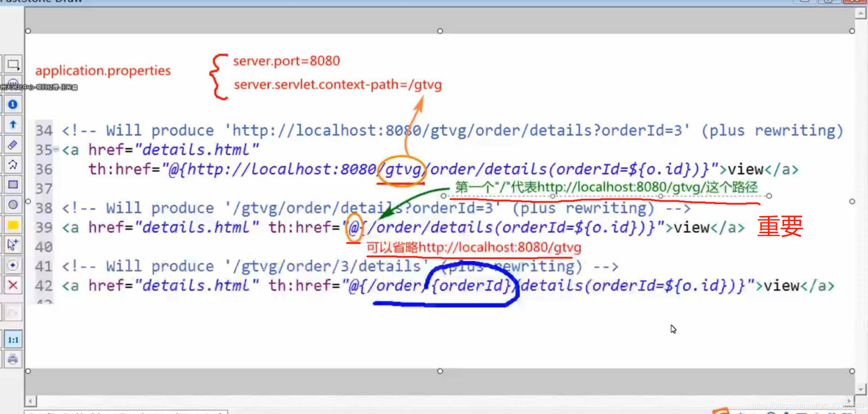868x414 pixels.
Task: Click the vertical scrollbar up arrow
Action: click(861, 14)
